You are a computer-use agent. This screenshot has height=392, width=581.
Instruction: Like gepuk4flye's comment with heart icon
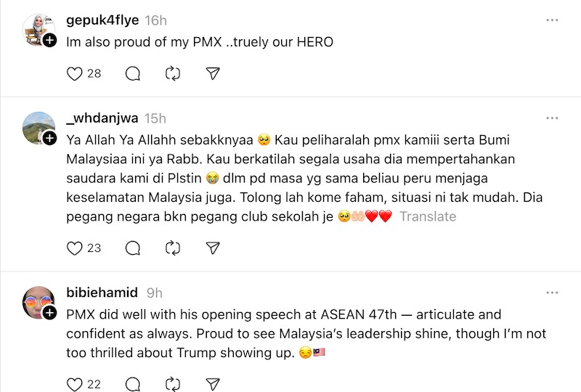coord(74,73)
